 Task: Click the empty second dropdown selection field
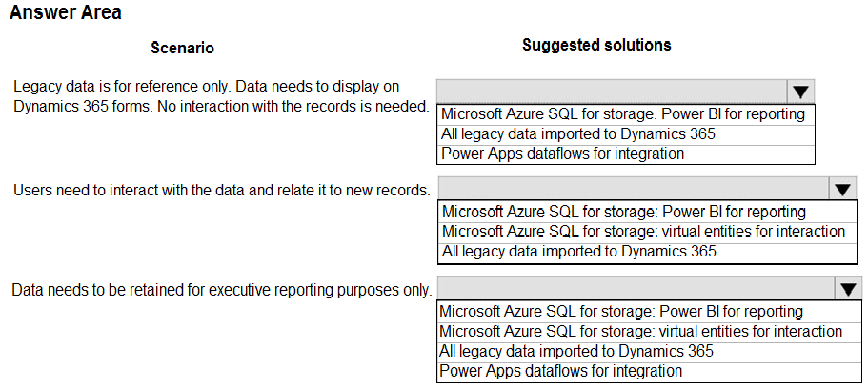click(634, 190)
